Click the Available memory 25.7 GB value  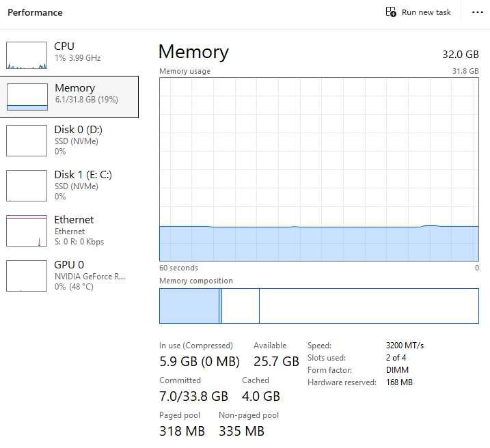click(x=276, y=361)
